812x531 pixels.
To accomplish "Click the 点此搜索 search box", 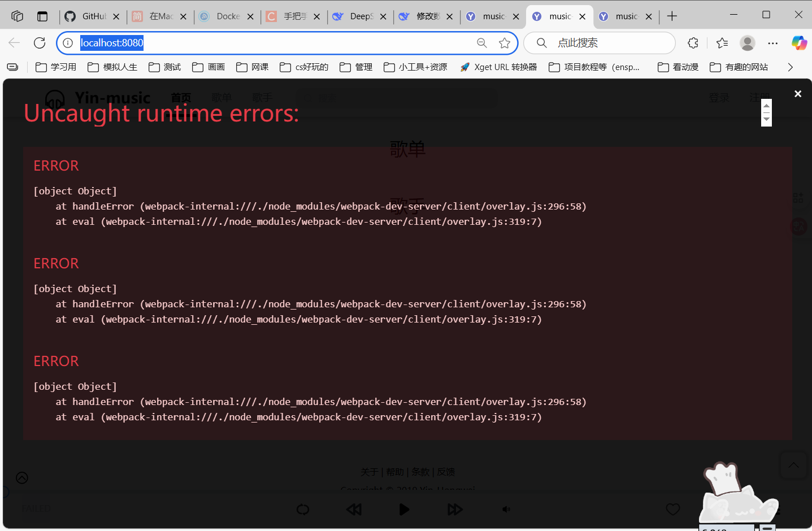I will (599, 43).
